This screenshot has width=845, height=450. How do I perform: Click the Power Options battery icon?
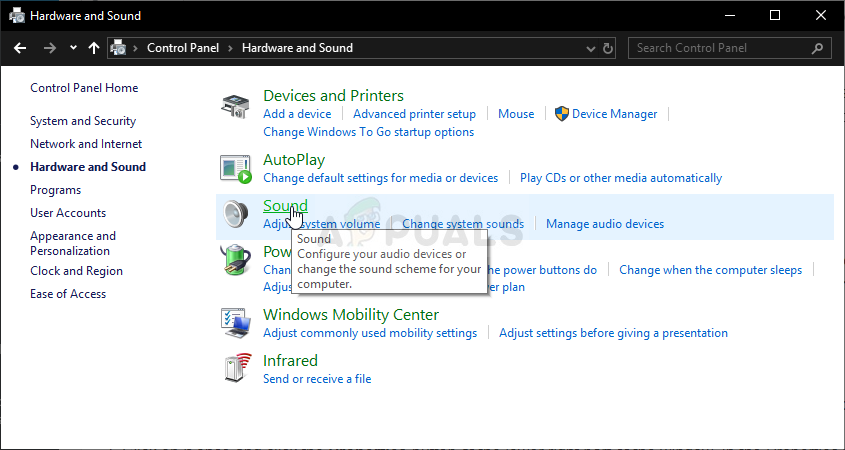coord(235,262)
